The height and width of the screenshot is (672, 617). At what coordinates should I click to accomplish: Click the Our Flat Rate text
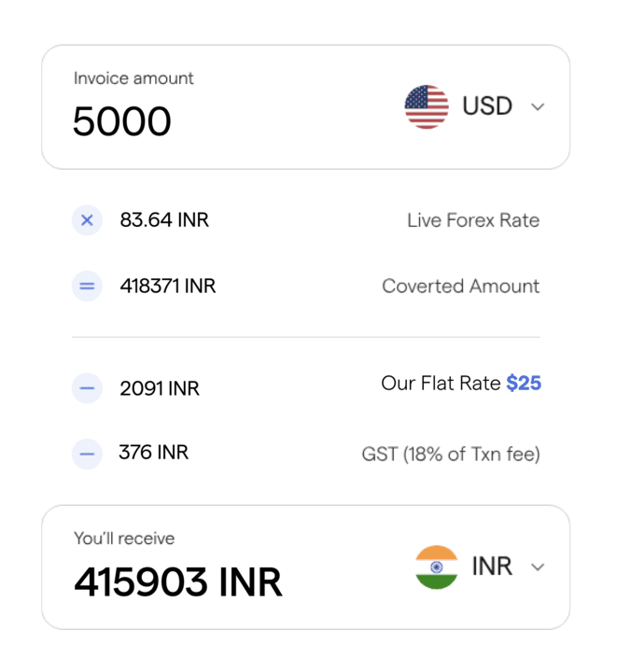(441, 384)
